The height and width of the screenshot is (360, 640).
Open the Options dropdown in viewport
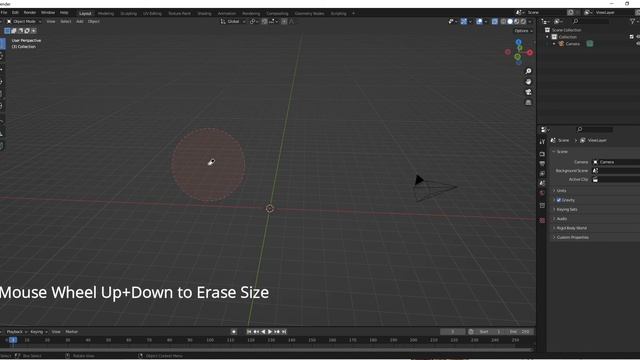523,31
